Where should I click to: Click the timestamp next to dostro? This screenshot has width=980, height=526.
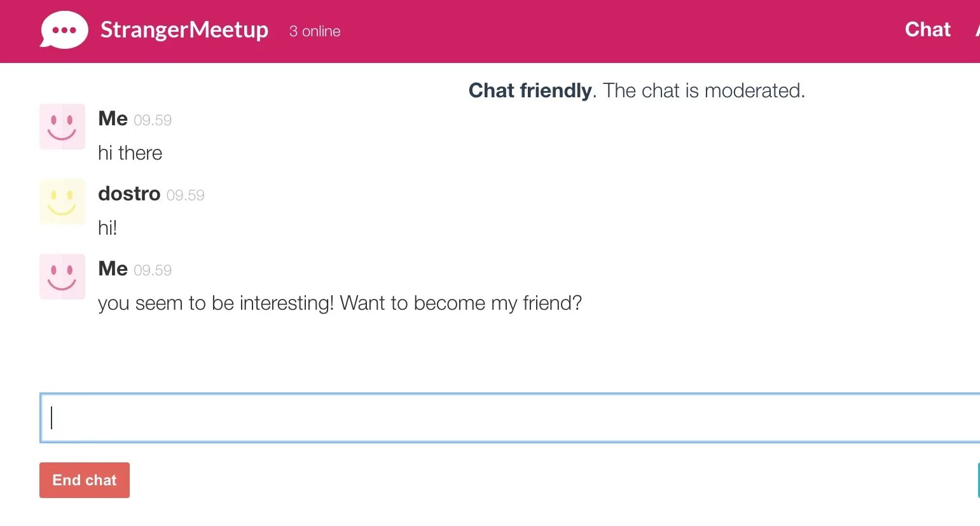point(185,195)
